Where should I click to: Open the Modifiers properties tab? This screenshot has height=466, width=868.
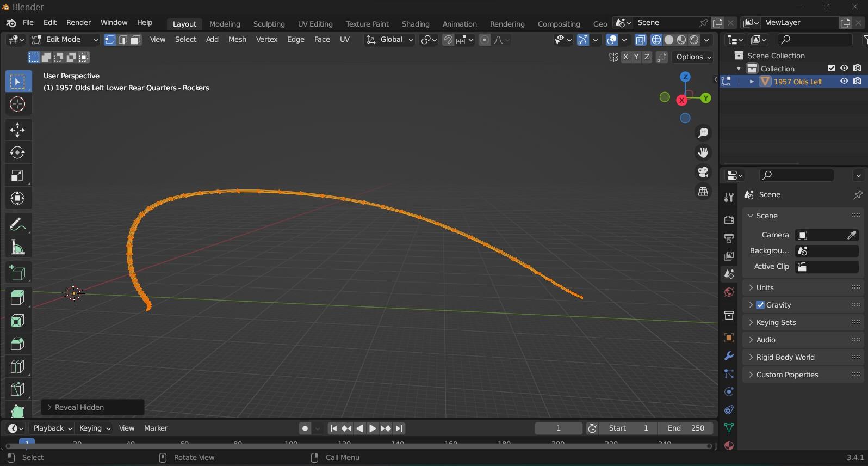(729, 356)
